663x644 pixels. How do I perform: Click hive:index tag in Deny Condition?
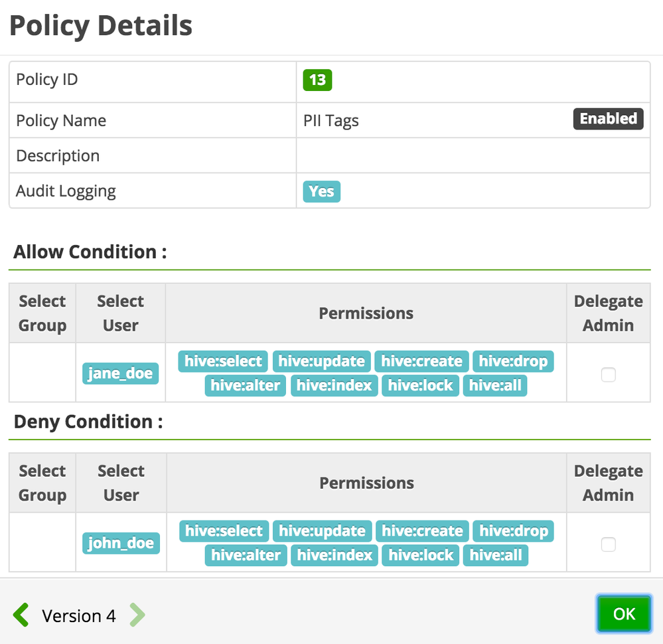click(334, 555)
